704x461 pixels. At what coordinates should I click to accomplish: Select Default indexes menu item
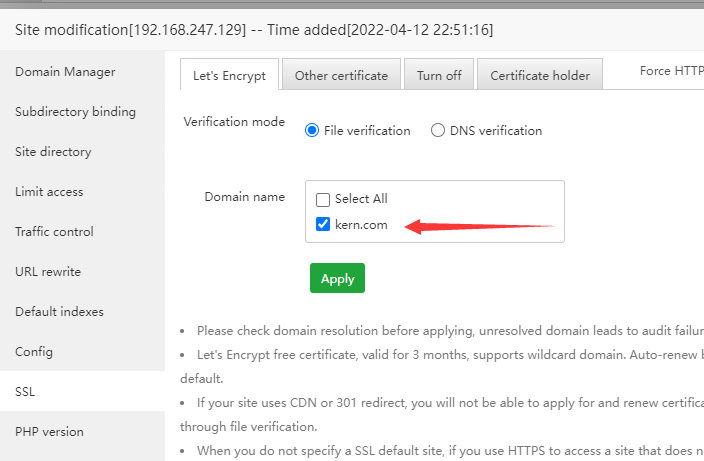(x=59, y=312)
